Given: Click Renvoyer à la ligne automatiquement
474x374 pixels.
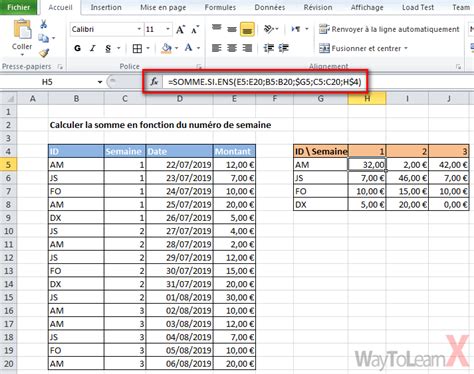Looking at the screenshot, I should click(x=389, y=29).
